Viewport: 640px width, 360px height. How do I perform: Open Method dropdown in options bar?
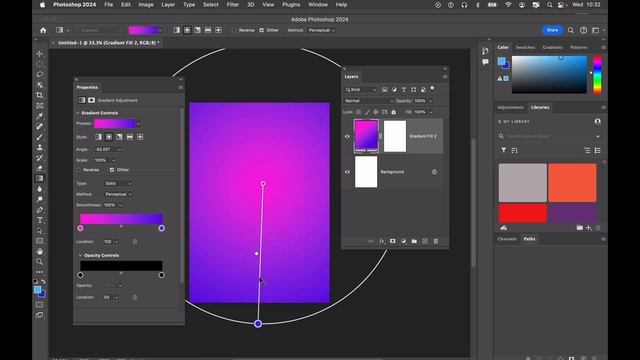322,30
